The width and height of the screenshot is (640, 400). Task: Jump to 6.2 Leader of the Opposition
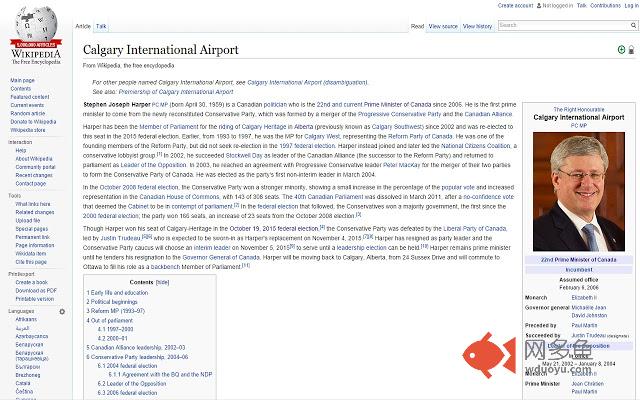[x=132, y=384]
